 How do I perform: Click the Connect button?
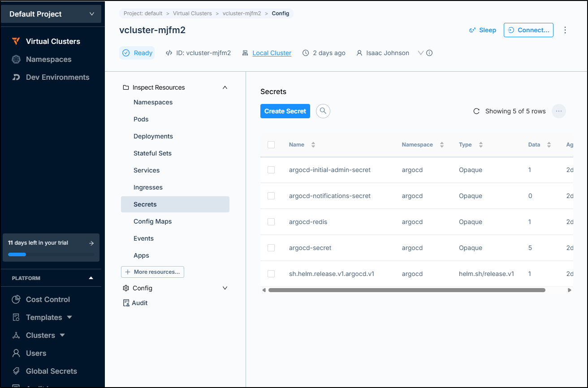tap(528, 30)
